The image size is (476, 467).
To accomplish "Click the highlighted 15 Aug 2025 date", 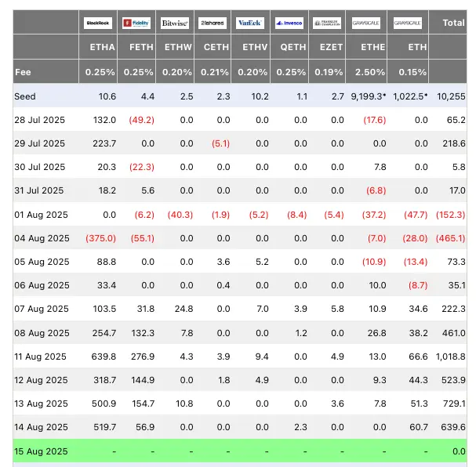I will [41, 451].
